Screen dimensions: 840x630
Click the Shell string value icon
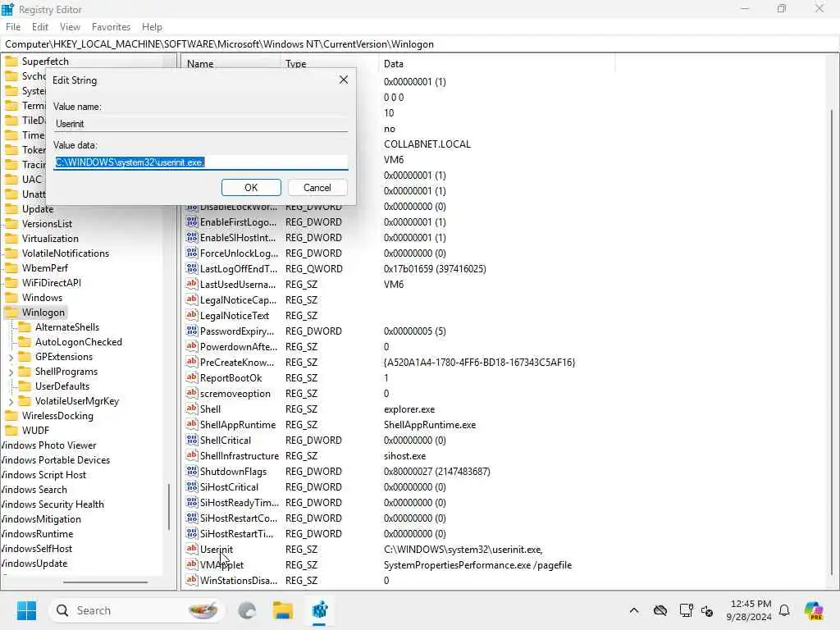pyautogui.click(x=192, y=409)
